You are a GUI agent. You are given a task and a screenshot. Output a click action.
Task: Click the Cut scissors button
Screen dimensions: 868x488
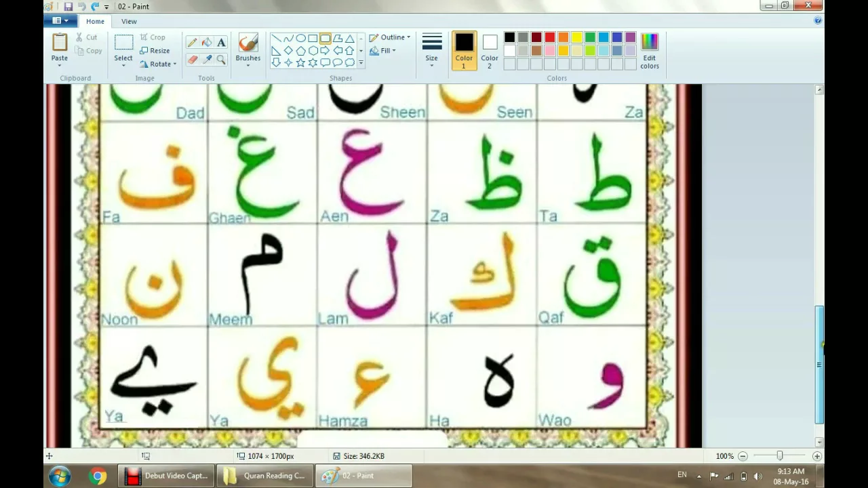click(87, 37)
